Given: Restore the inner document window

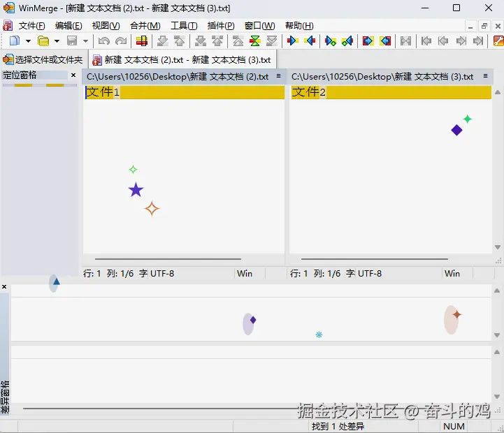Looking at the screenshot, I should tap(484, 26).
